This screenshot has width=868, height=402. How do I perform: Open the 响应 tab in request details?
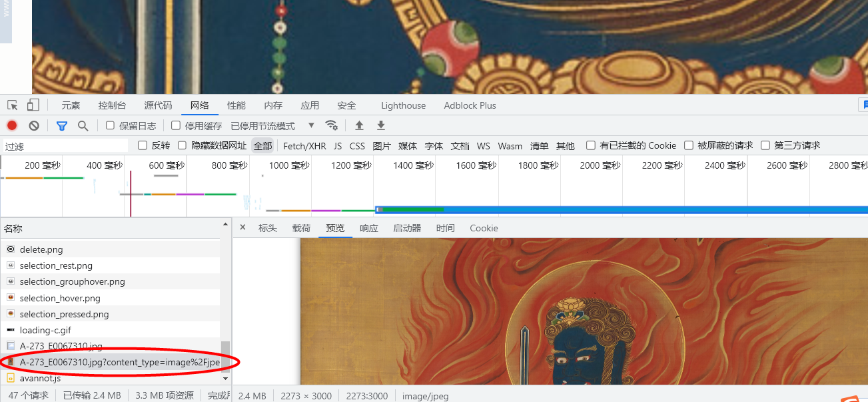368,228
